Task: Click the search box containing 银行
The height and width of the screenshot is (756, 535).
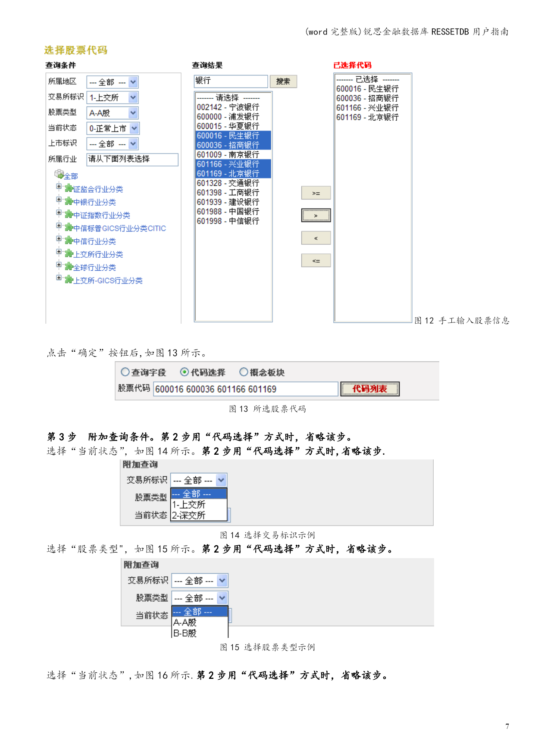Action: tap(231, 81)
